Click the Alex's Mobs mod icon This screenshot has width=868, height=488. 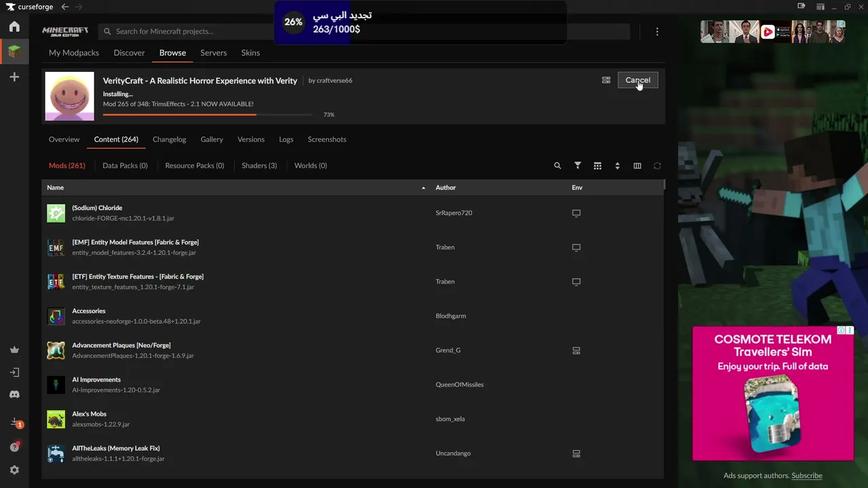[56, 419]
